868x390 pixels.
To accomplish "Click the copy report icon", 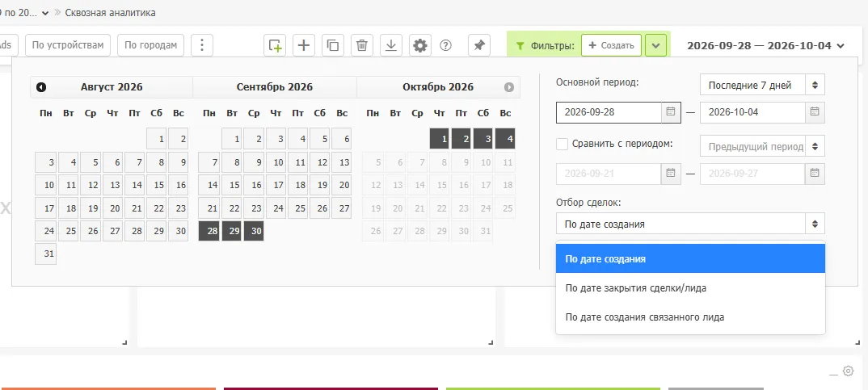I will (x=333, y=45).
